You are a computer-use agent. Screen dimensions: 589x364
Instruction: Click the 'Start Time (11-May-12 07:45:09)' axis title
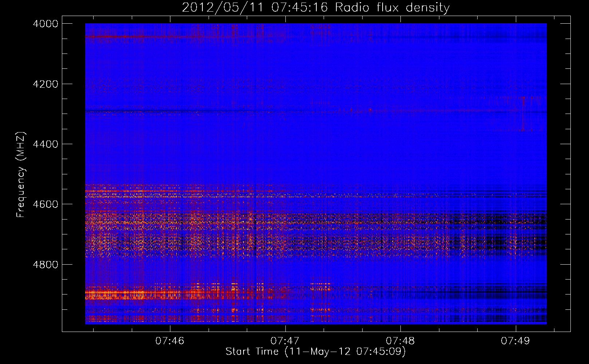[316, 352]
